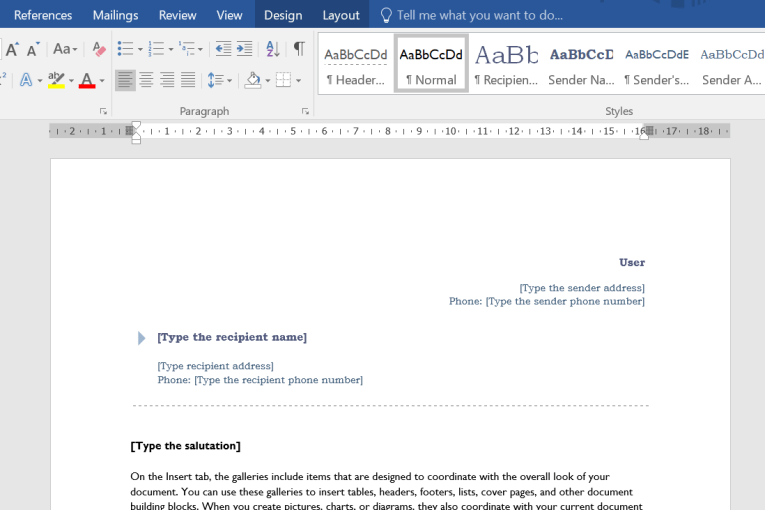Apply the Sender's style
765x510 pixels.
pos(657,63)
